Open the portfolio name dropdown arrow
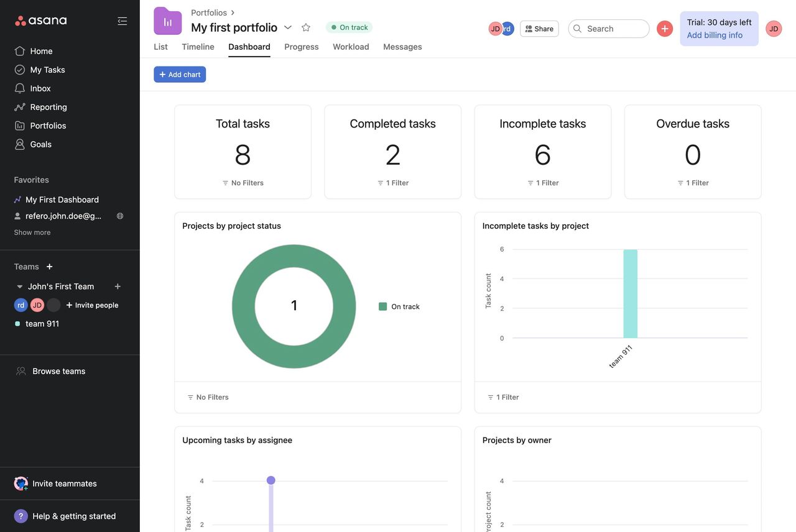 click(288, 27)
